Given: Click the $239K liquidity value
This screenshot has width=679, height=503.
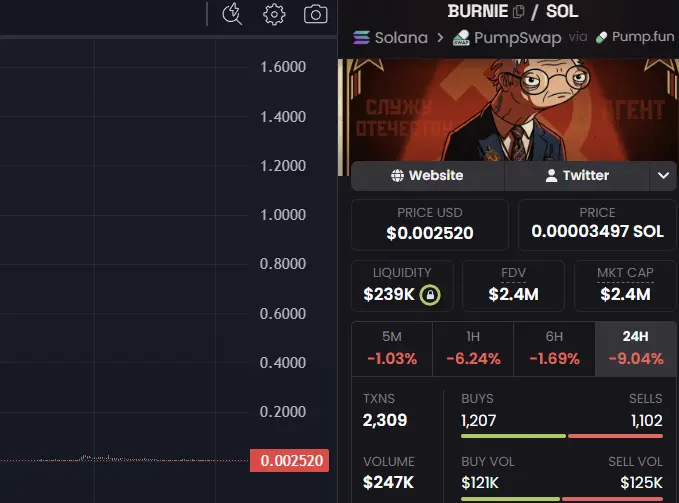Looking at the screenshot, I should [x=389, y=294].
